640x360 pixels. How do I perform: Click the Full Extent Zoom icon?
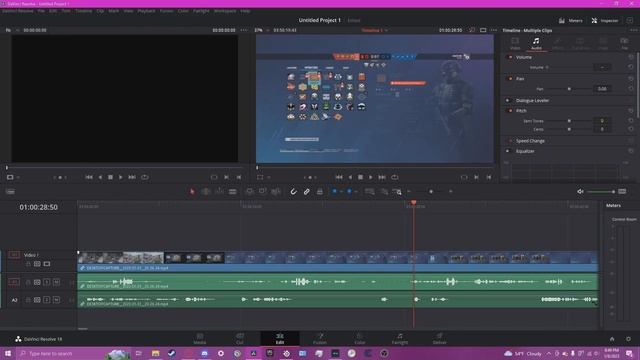tap(369, 191)
